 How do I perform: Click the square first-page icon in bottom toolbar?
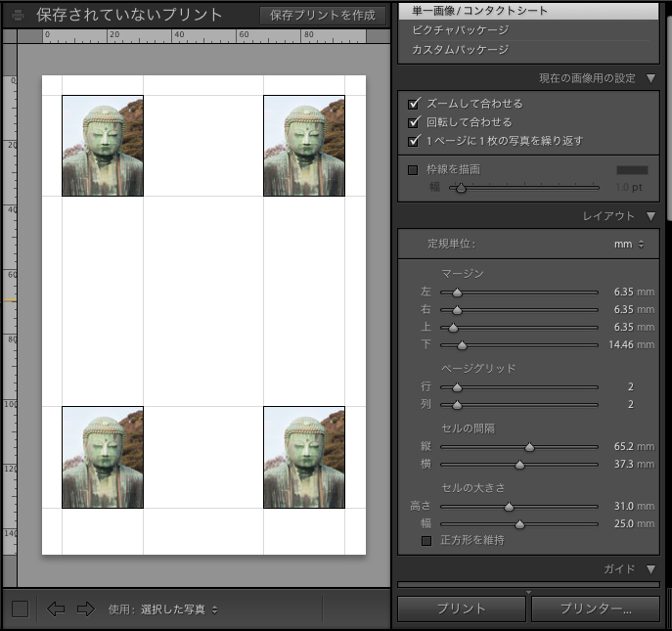click(21, 608)
